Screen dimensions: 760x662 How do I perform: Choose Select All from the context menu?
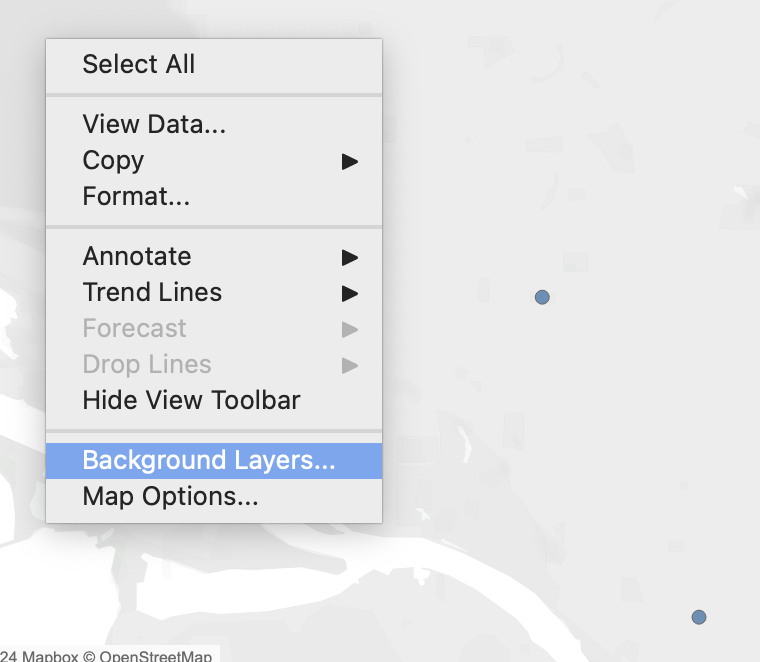(139, 65)
